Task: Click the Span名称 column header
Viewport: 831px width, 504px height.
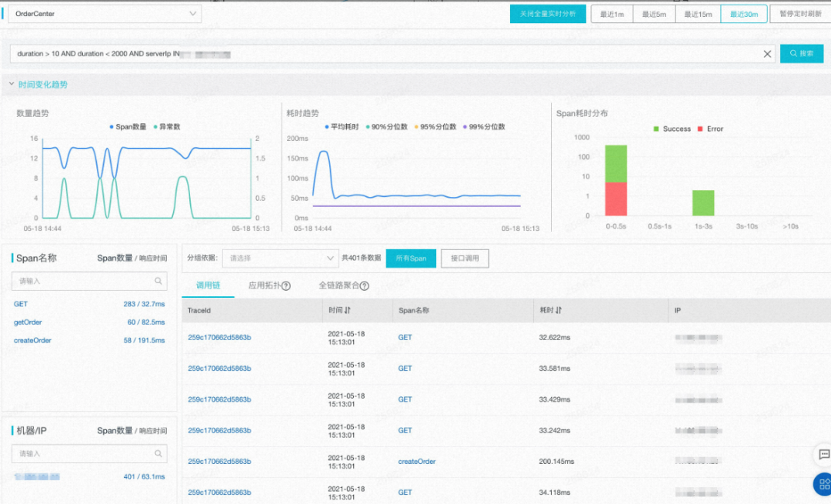Action: (414, 311)
